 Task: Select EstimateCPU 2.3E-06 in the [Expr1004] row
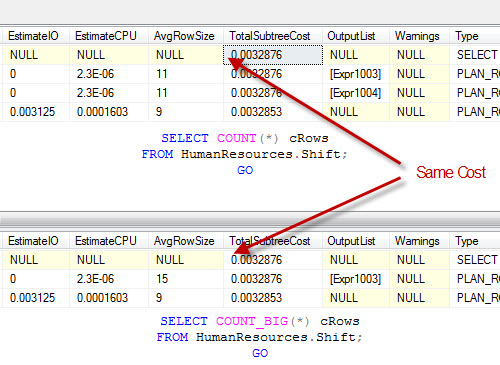coord(108,93)
